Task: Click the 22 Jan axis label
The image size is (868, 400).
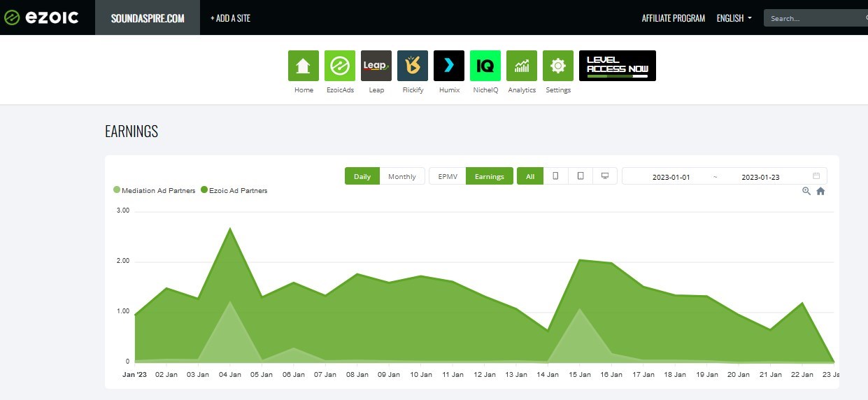Action: point(802,375)
